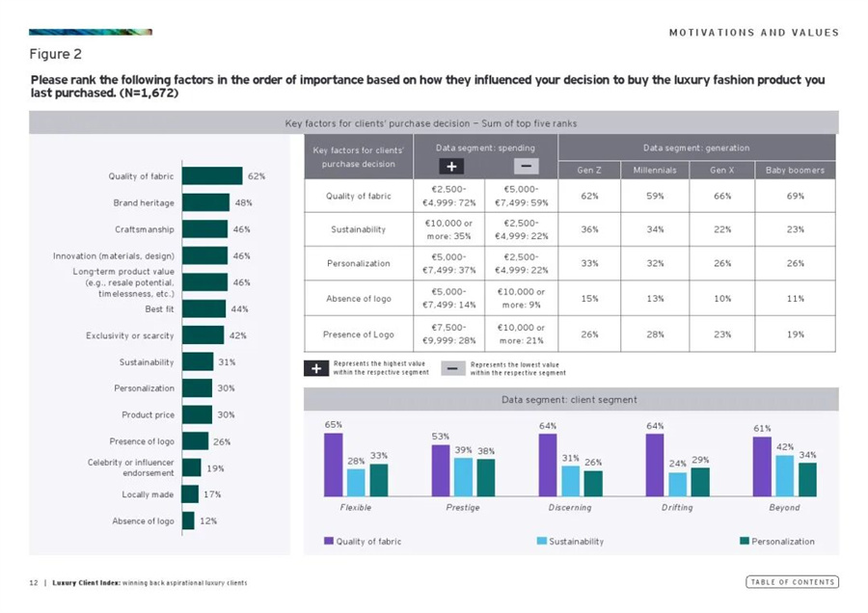Click the Absence of logo 12% bar
This screenshot has width=868, height=613.
coord(189,521)
